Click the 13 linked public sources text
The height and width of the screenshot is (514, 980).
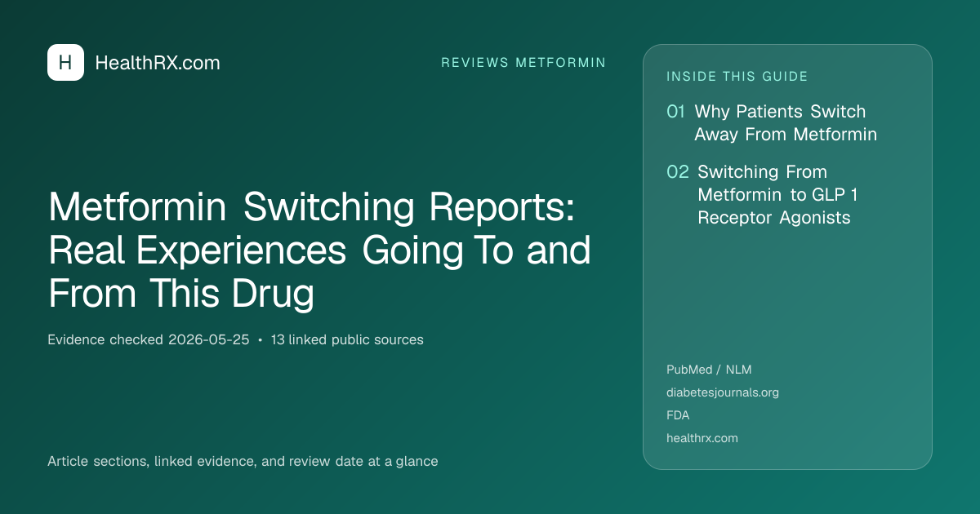[x=347, y=339]
